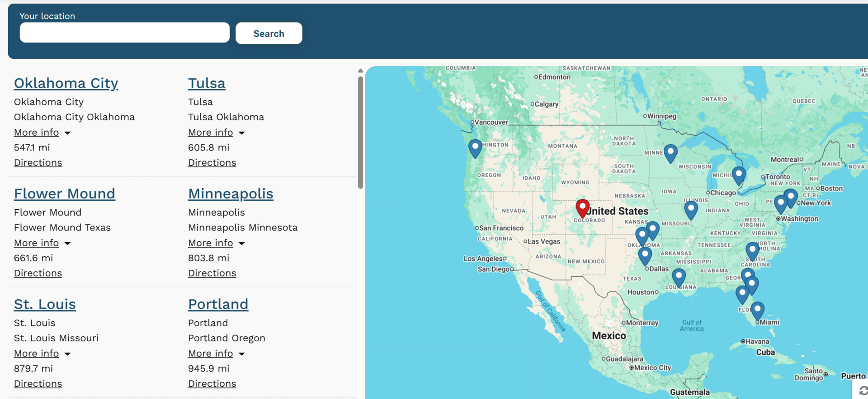Click the map pin nearest Miami
Image resolution: width=868 pixels, height=399 pixels.
pyautogui.click(x=757, y=311)
